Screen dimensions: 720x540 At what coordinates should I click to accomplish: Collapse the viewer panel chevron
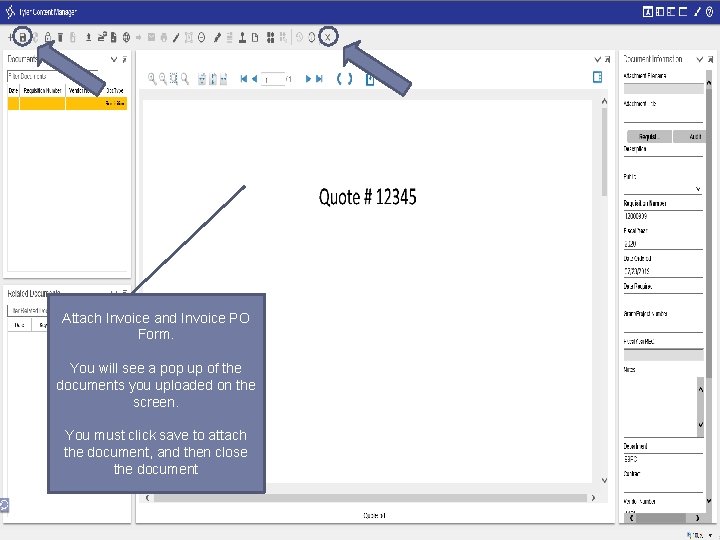597,59
